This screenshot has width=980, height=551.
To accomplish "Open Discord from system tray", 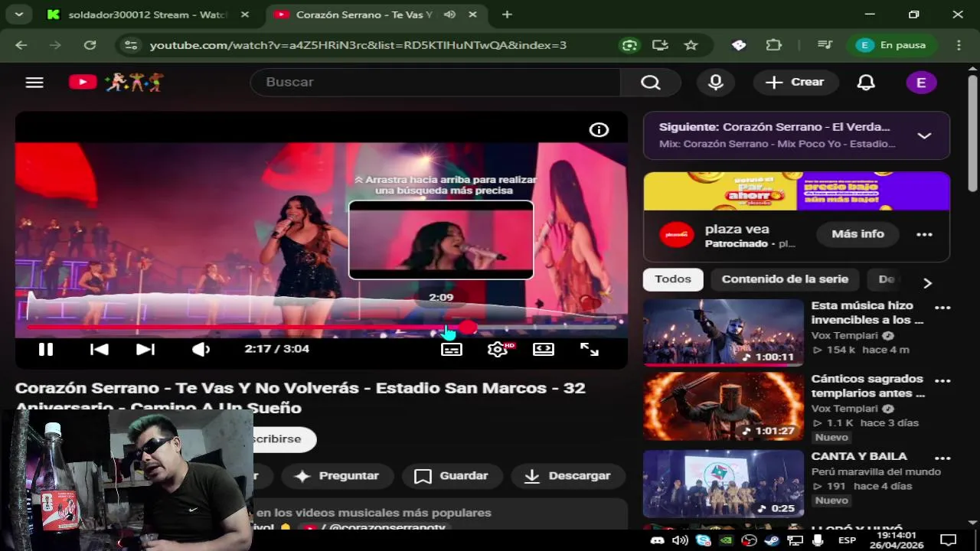I will (x=657, y=540).
